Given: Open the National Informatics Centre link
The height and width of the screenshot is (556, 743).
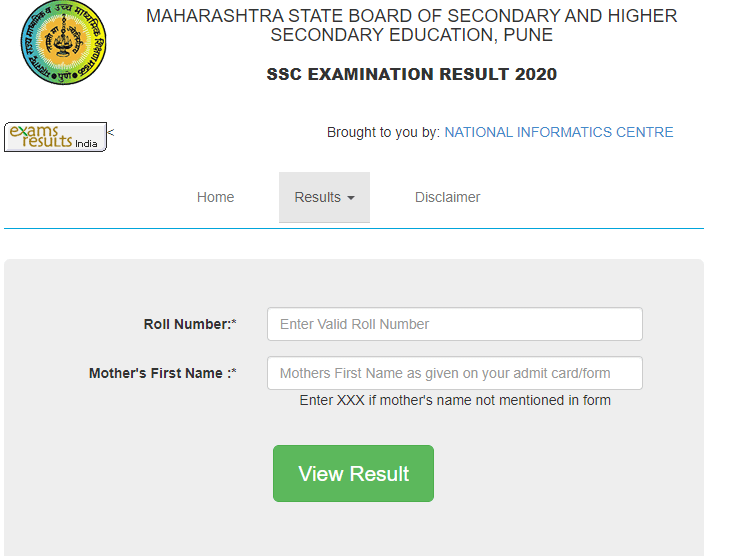Looking at the screenshot, I should coord(558,132).
